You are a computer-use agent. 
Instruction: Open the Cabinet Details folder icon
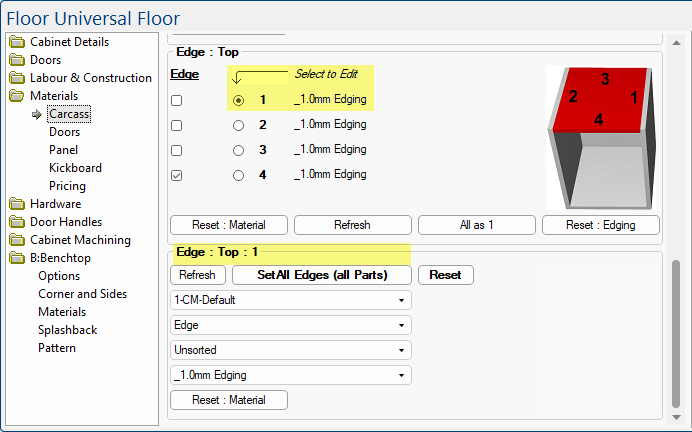click(17, 42)
